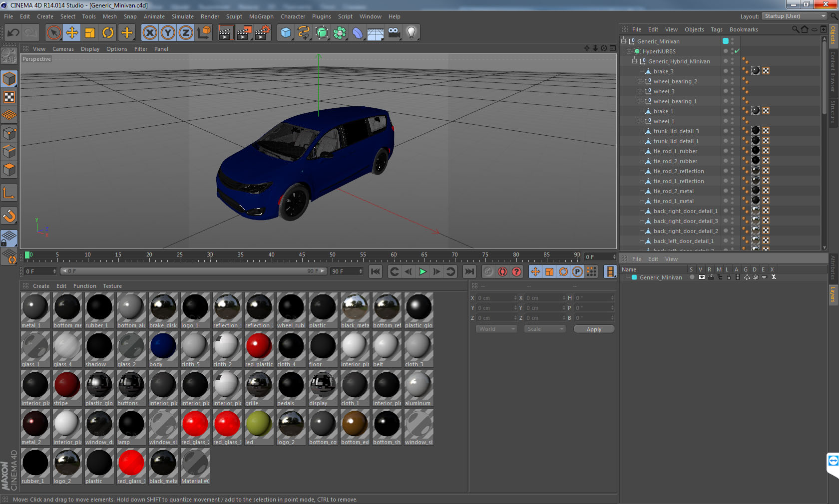
Task: Toggle HyperNURBS green enable checkmark
Action: click(737, 51)
